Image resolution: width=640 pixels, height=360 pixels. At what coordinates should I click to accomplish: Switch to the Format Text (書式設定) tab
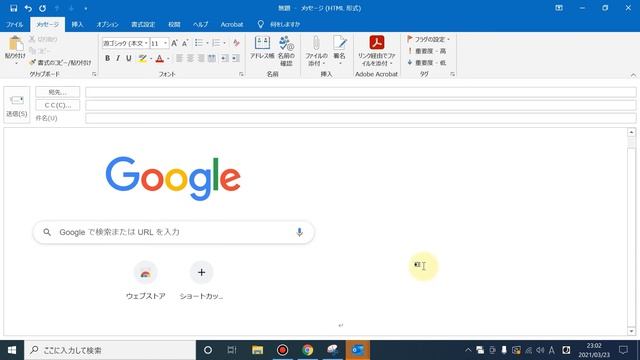tap(143, 24)
